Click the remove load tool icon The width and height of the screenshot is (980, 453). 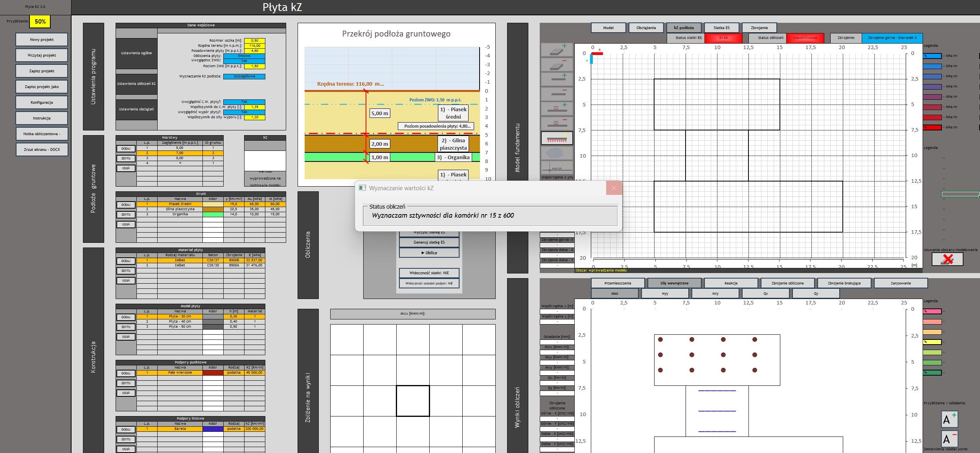557,123
